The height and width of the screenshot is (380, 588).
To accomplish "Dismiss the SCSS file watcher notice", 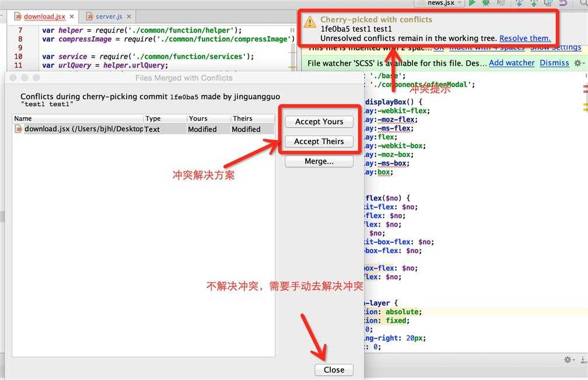I will [x=554, y=63].
